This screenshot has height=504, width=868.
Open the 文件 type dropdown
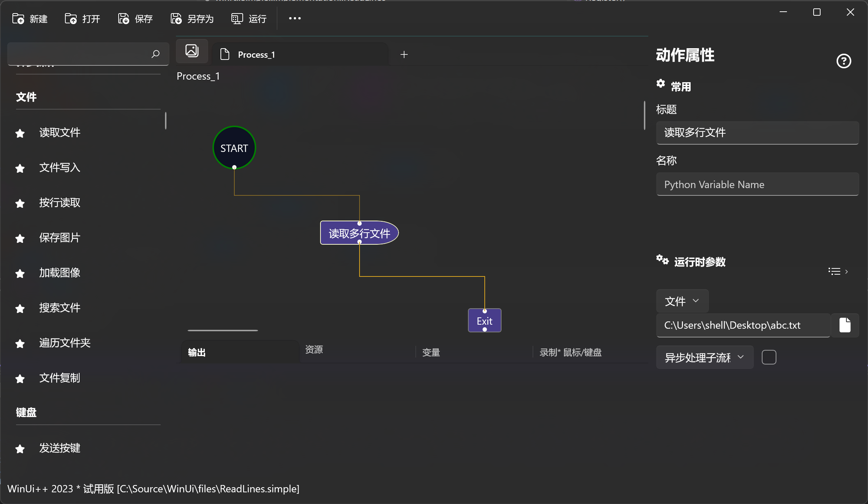[x=682, y=301]
